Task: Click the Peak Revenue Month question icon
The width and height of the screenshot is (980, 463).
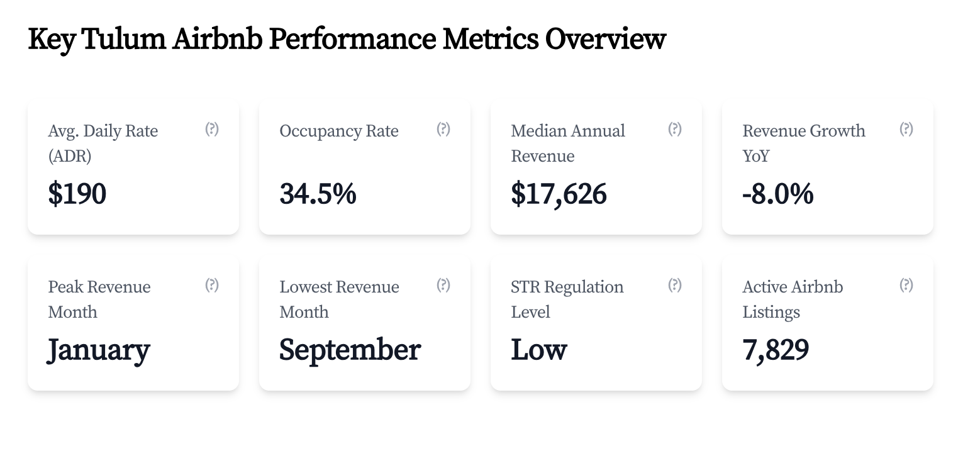Action: [x=212, y=285]
